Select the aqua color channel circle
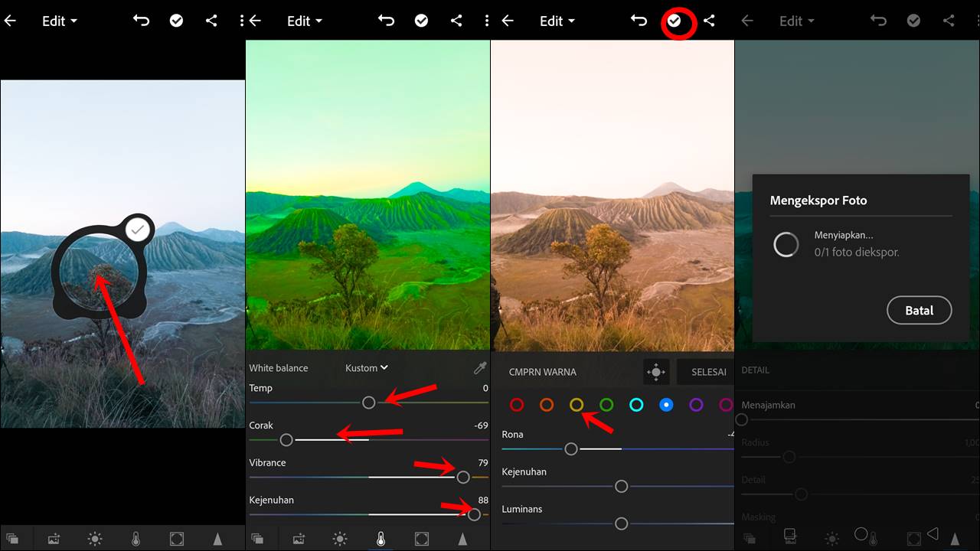The width and height of the screenshot is (980, 551). (x=636, y=405)
